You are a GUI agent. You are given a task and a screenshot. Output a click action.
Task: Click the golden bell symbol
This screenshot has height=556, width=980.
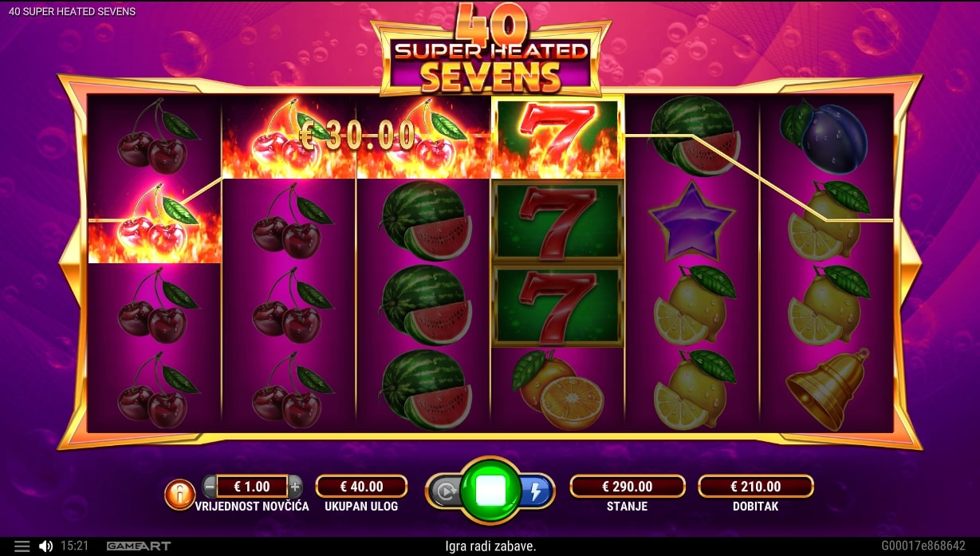coord(825,389)
